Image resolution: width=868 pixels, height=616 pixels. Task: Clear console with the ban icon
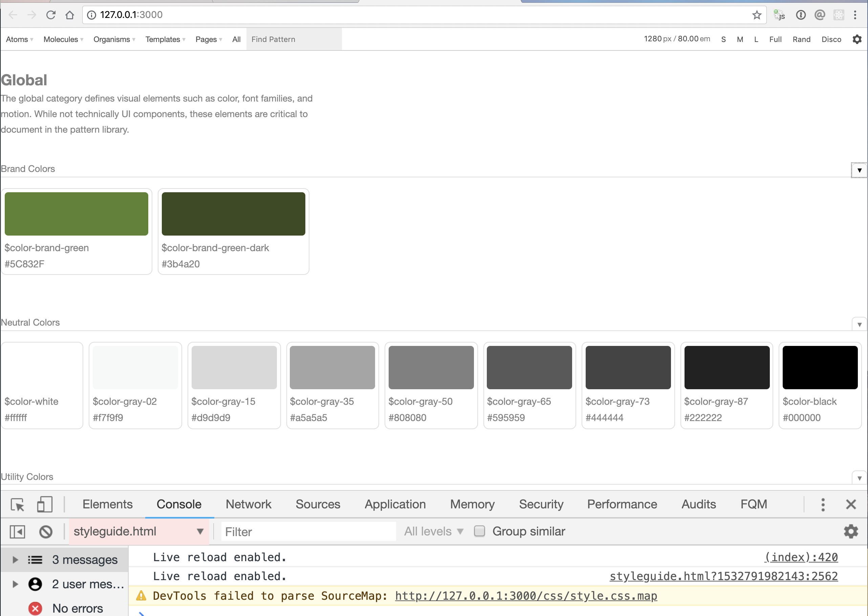tap(46, 531)
